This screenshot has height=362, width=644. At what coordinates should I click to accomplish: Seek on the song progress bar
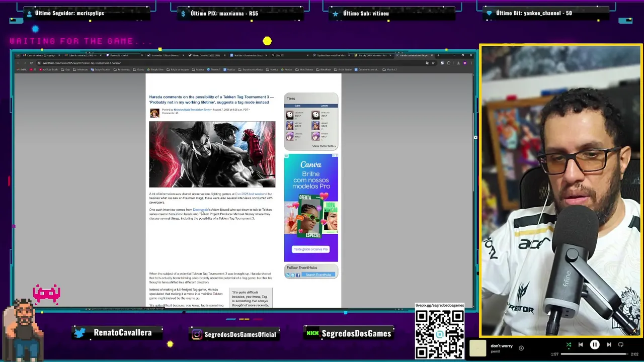[x=594, y=354]
